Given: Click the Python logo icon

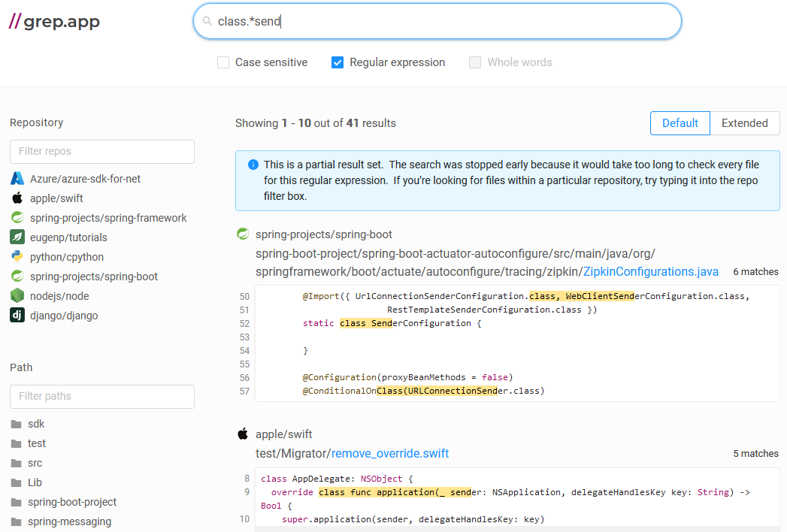Looking at the screenshot, I should coord(17,256).
